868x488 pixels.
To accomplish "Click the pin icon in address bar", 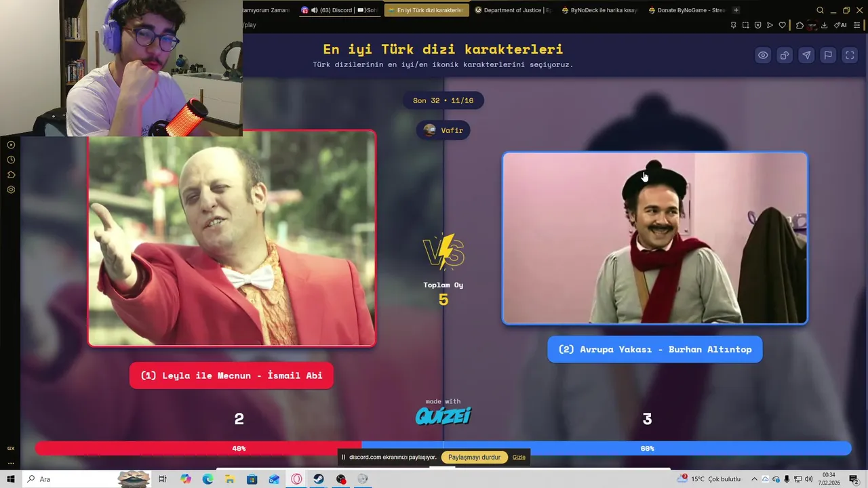I will click(733, 25).
